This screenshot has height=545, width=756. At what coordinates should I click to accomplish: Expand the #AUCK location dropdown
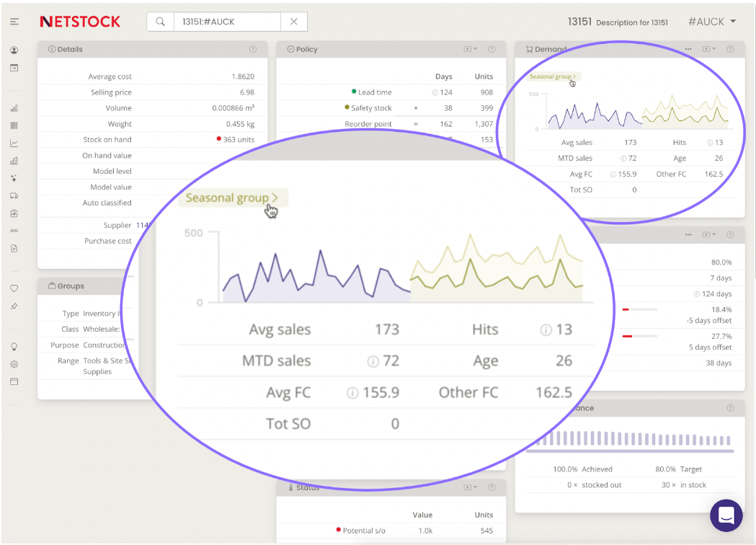click(712, 22)
